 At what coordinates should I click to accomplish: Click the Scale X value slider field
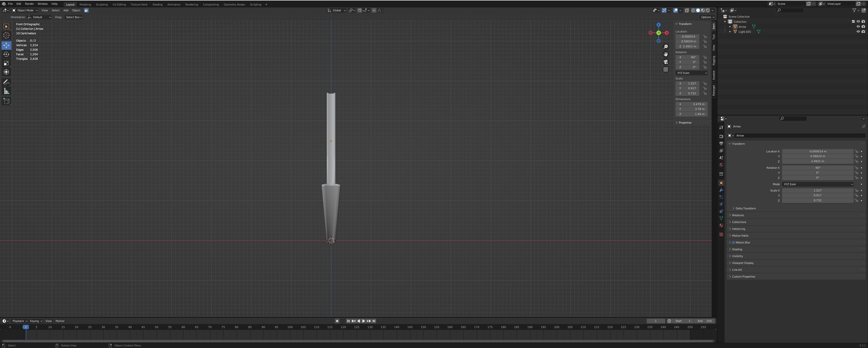pyautogui.click(x=817, y=191)
